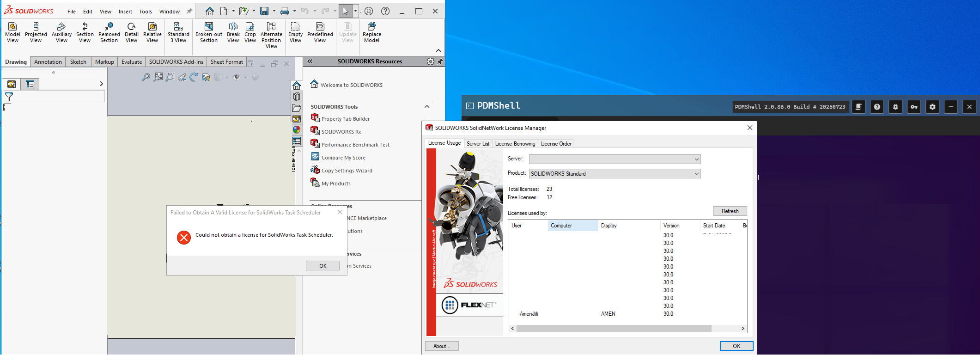Switch to the Annotation tab
980x355 pixels.
click(x=48, y=62)
